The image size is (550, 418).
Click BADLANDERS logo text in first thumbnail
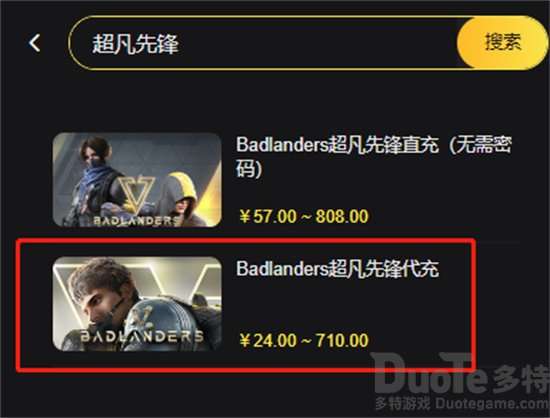pyautogui.click(x=137, y=221)
